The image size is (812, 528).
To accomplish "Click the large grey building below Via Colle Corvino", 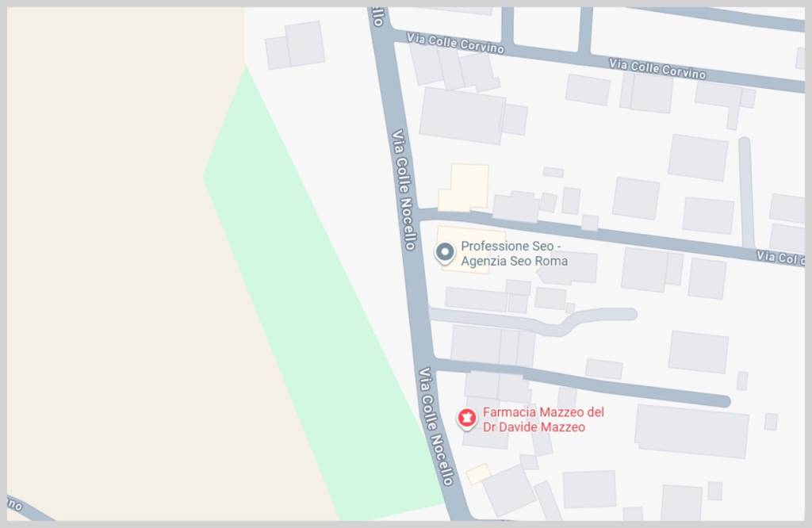I will (462, 116).
